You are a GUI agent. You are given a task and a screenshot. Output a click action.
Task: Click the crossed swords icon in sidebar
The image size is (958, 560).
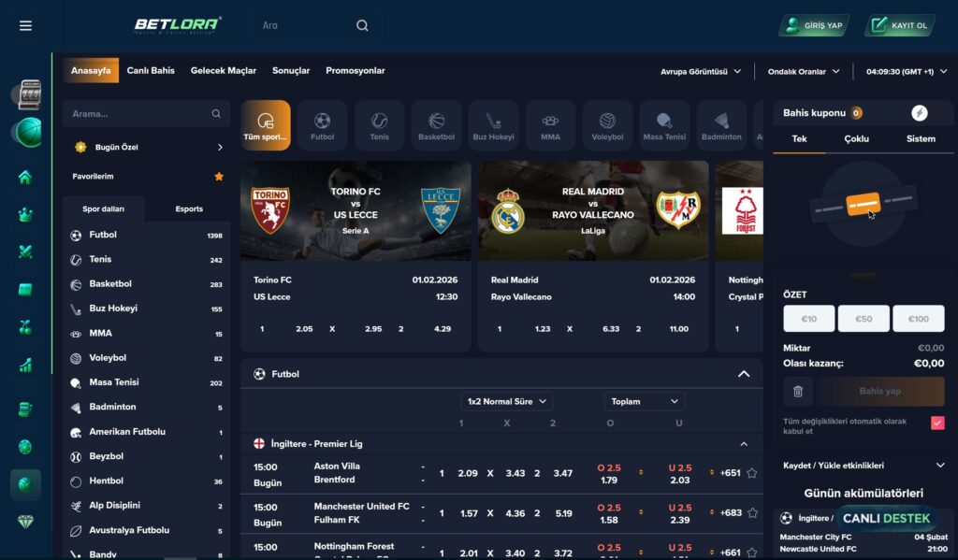(25, 251)
